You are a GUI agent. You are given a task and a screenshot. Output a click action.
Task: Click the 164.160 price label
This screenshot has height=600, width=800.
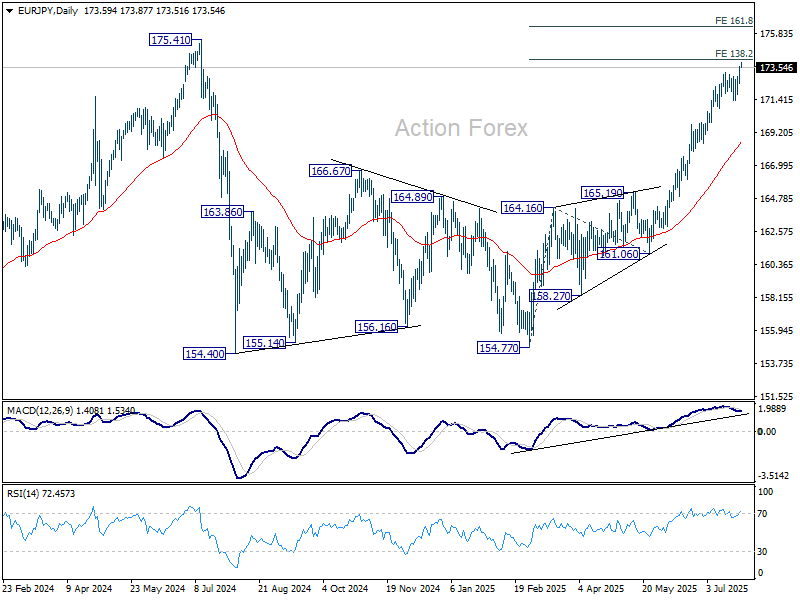(x=522, y=208)
